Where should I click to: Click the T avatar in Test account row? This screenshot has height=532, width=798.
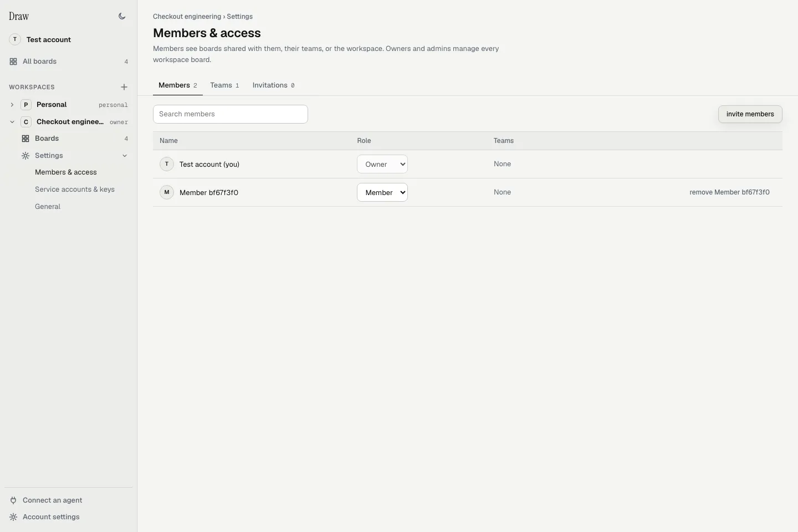[167, 164]
